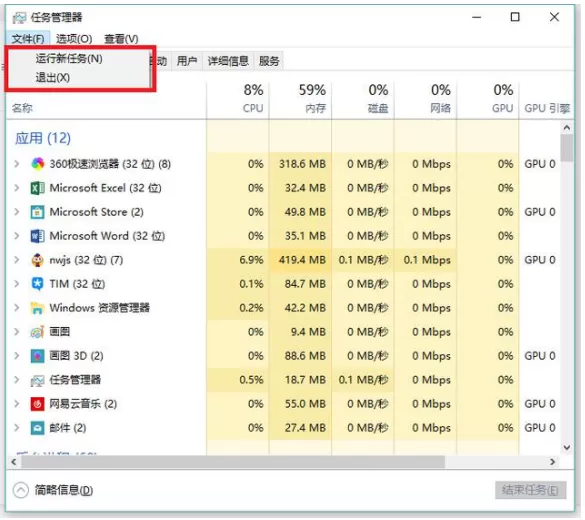Click the vertical scrollbar thumb
The height and width of the screenshot is (520, 585).
click(567, 148)
